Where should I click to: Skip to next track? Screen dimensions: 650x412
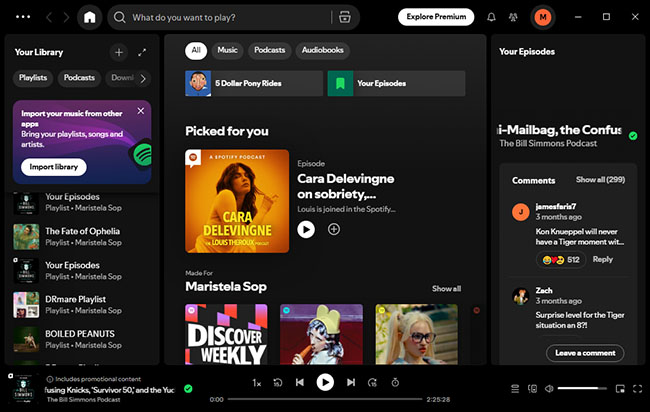(x=351, y=382)
